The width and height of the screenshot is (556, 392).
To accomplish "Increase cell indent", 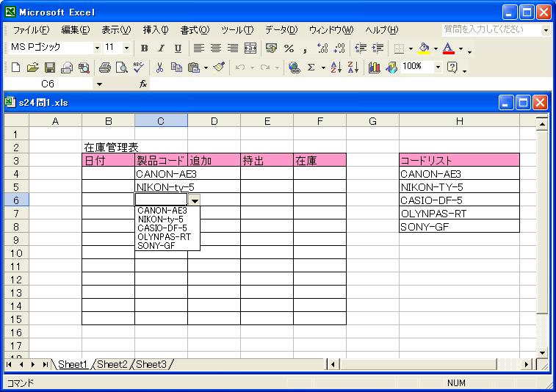I will pos(378,48).
